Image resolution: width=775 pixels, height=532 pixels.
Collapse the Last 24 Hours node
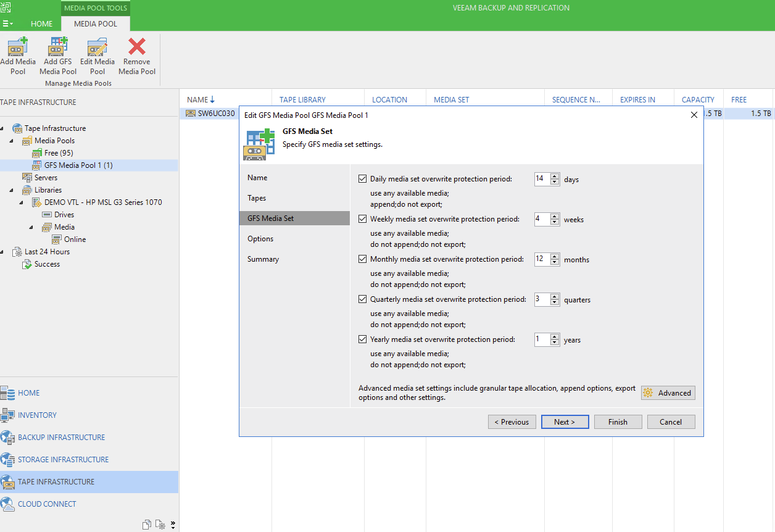(x=2, y=252)
